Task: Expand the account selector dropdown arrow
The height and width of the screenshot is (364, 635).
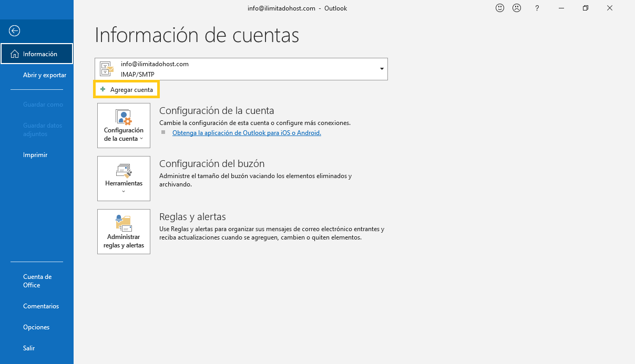Action: click(x=381, y=69)
